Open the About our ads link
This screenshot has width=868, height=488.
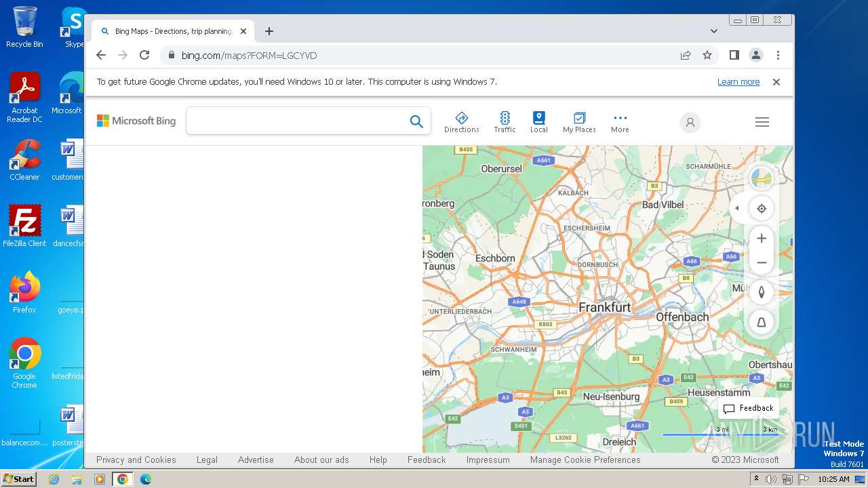click(x=321, y=460)
